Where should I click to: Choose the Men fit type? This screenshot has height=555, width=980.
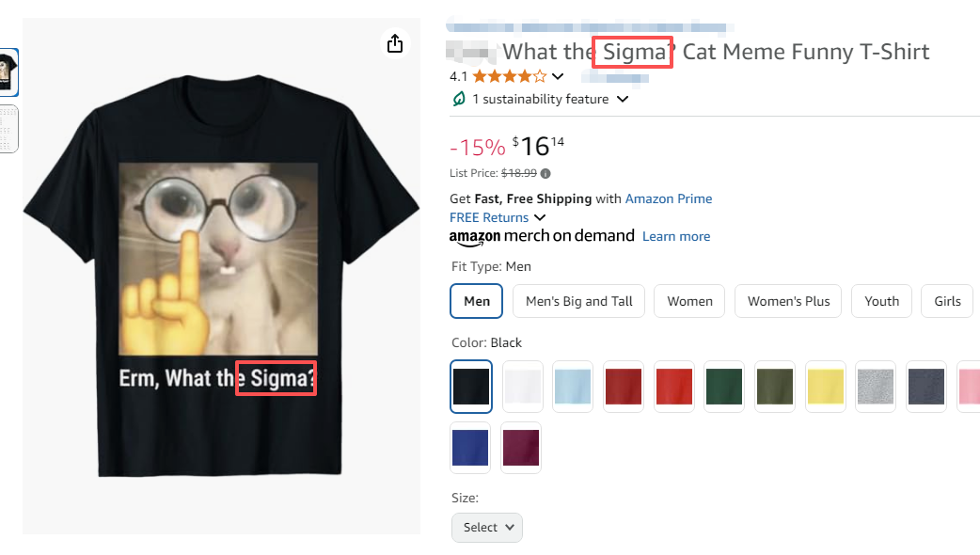point(477,301)
